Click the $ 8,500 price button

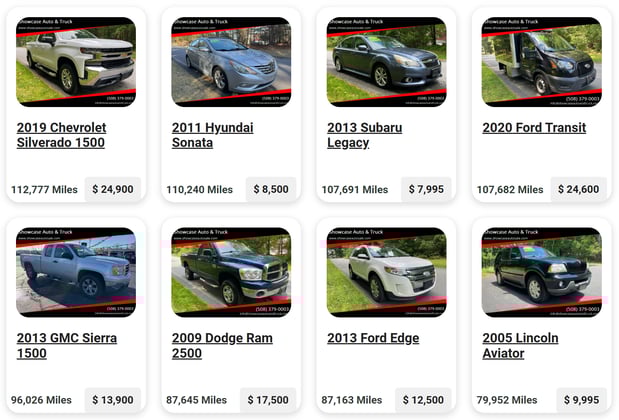click(x=271, y=189)
